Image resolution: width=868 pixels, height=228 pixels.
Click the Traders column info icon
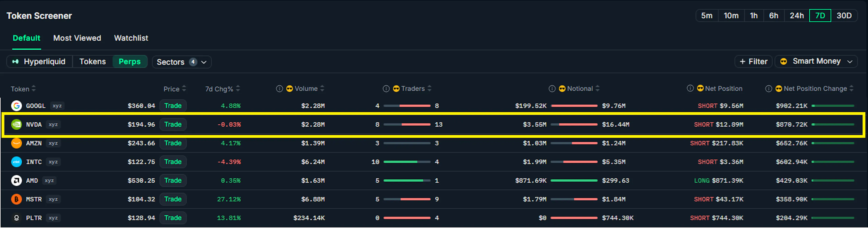coord(386,89)
